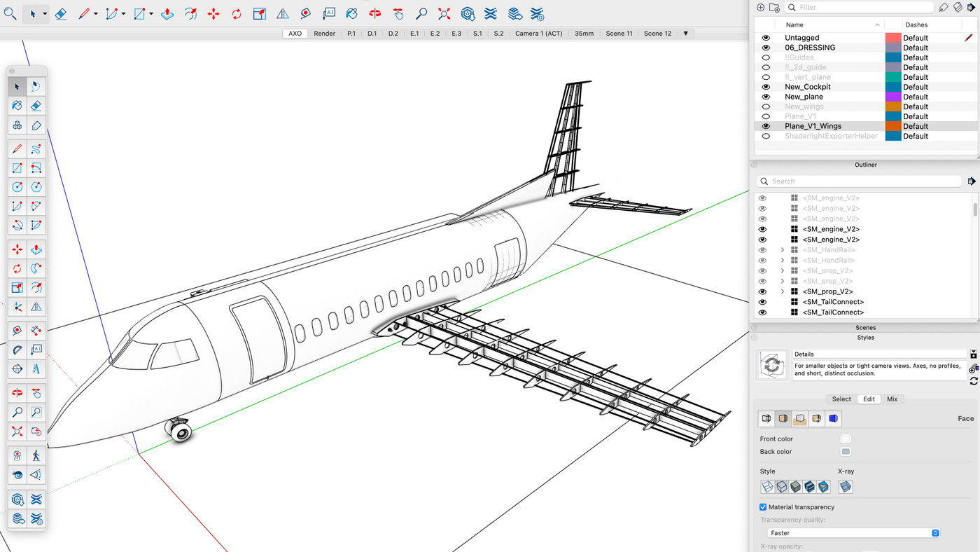This screenshot has height=552, width=980.
Task: Choose the Section Plane tool in the floating palette
Action: click(x=17, y=368)
